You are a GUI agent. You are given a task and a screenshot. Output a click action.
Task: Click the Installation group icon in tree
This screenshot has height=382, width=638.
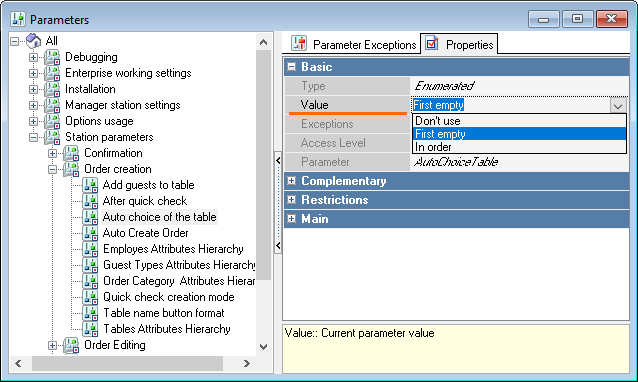[52, 89]
